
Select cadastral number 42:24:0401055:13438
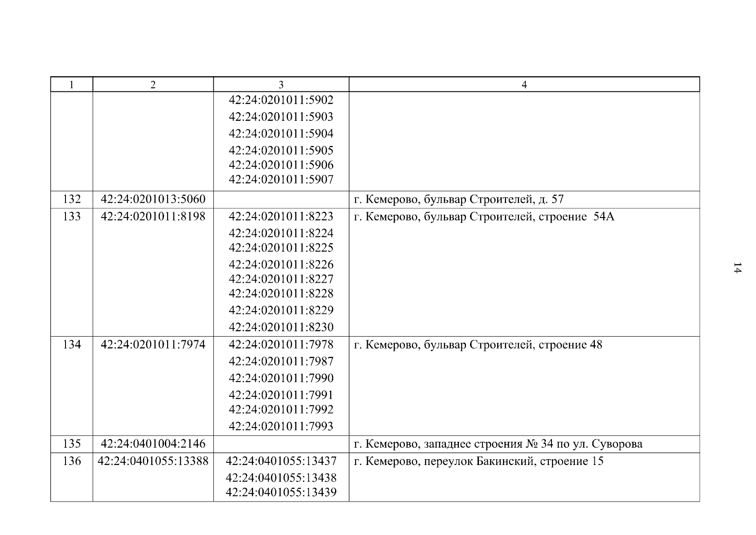[281, 478]
